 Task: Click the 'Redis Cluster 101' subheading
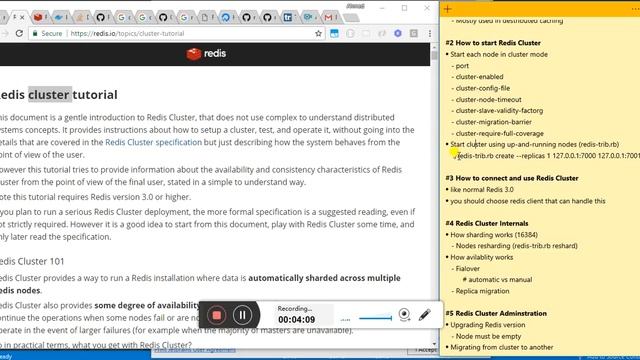click(32, 261)
